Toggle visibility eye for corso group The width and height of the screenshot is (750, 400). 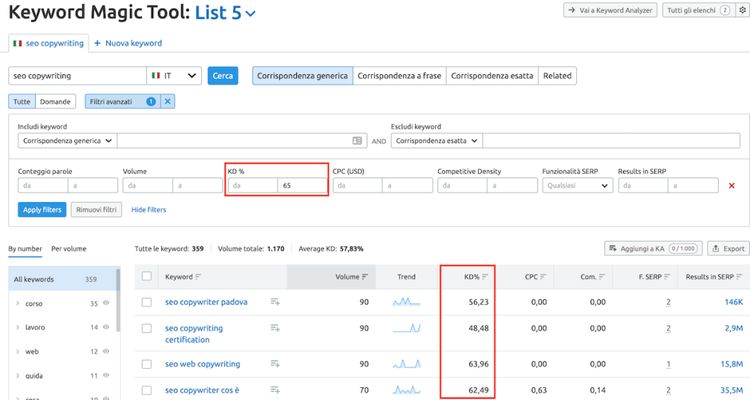click(106, 303)
